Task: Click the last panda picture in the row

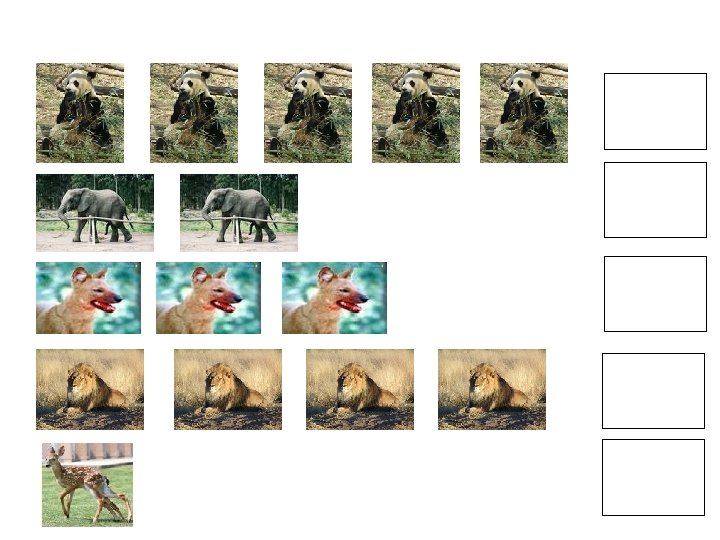Action: [524, 113]
